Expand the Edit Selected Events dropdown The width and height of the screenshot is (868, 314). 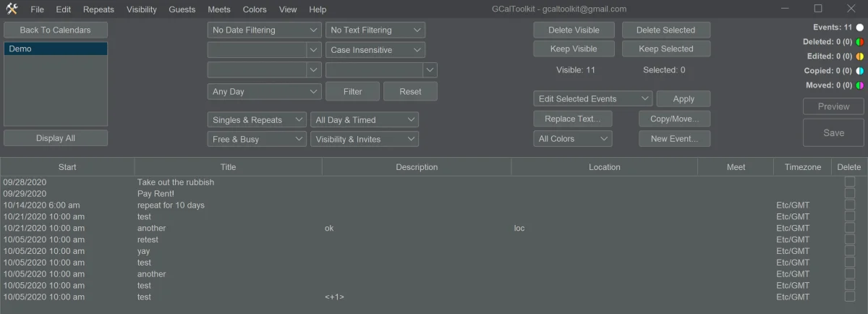coord(593,99)
